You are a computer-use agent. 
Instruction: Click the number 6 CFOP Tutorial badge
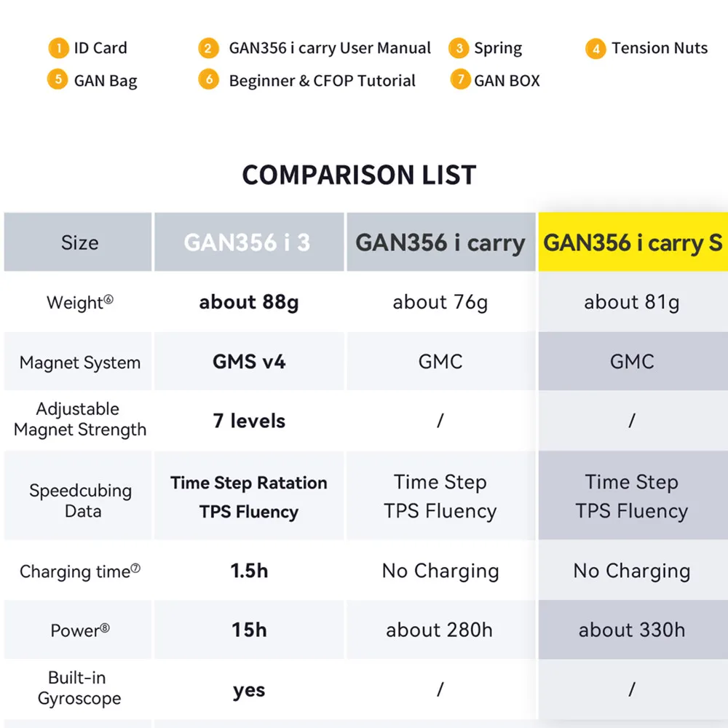coord(208,79)
